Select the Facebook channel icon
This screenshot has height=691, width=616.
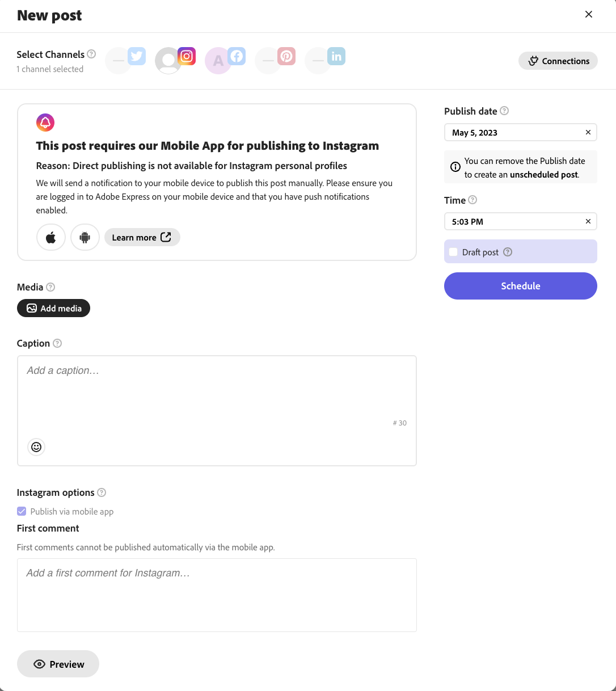tap(226, 60)
